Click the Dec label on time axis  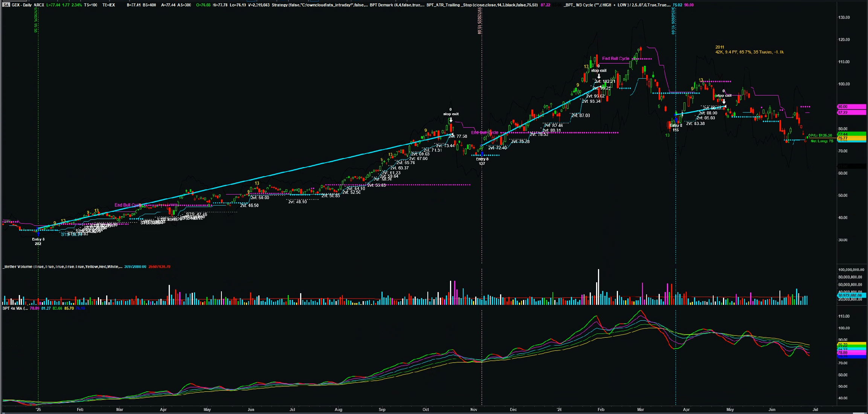pyautogui.click(x=513, y=409)
